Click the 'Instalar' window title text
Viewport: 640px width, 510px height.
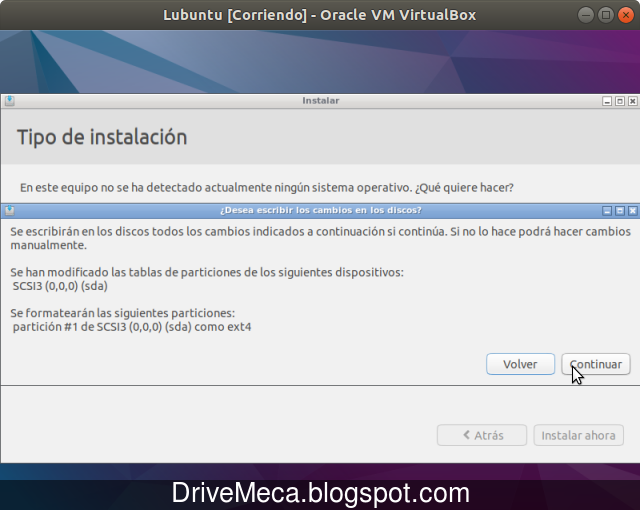click(320, 101)
